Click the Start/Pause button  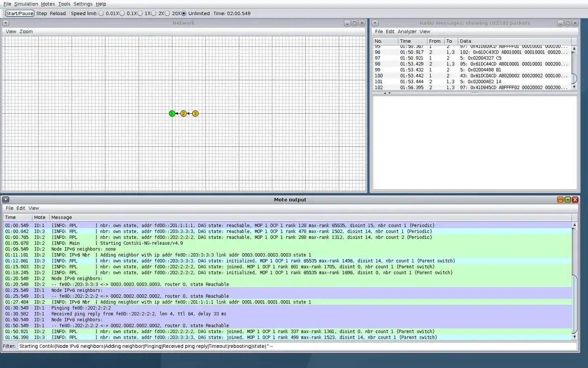tap(20, 13)
